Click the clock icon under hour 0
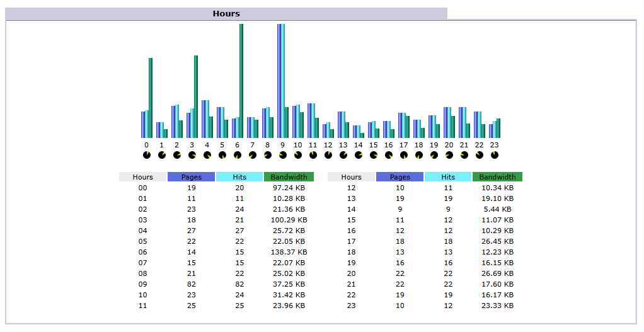 tap(146, 155)
